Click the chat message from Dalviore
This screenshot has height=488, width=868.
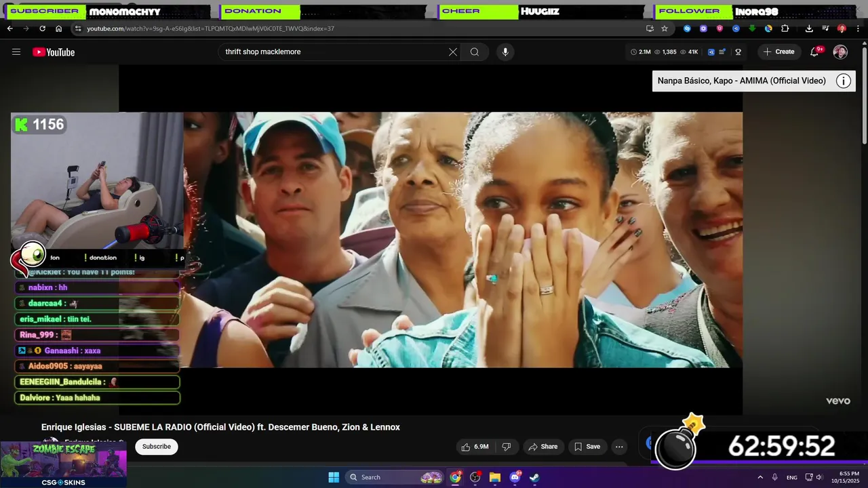97,398
